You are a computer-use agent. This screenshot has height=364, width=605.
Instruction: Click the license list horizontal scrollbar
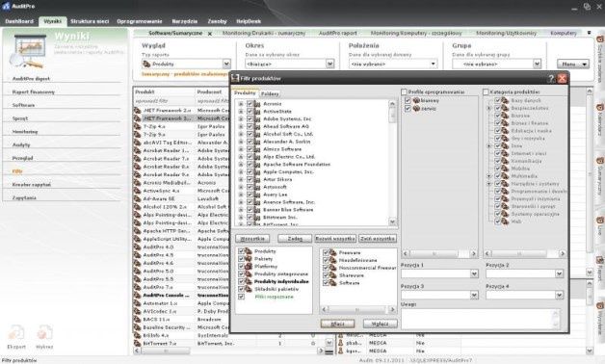click(x=358, y=309)
